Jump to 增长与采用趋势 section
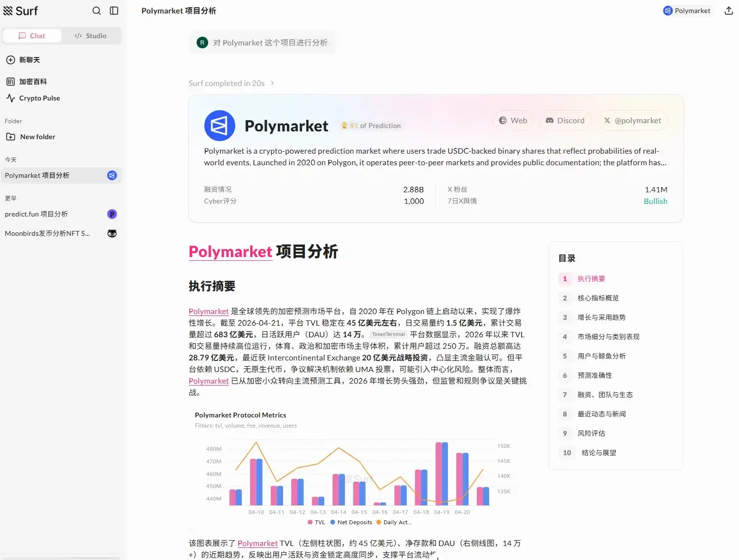The image size is (739, 560). 601,317
